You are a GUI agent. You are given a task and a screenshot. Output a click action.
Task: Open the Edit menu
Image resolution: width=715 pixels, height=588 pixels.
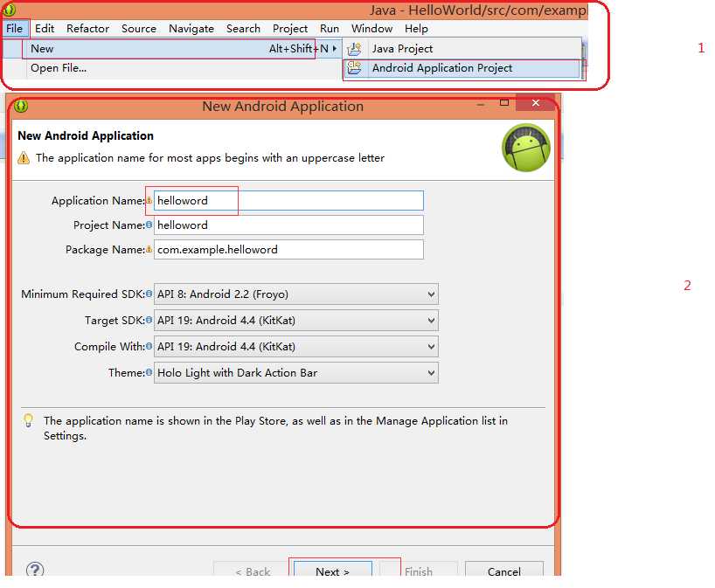45,29
